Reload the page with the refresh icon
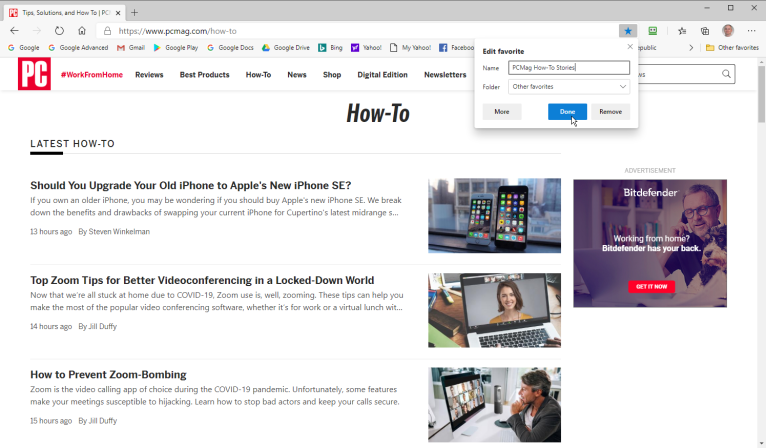766x448 pixels. pyautogui.click(x=59, y=31)
